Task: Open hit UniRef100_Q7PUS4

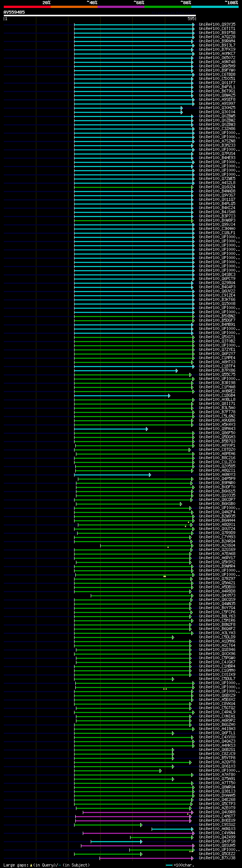Action: pyautogui.click(x=217, y=154)
